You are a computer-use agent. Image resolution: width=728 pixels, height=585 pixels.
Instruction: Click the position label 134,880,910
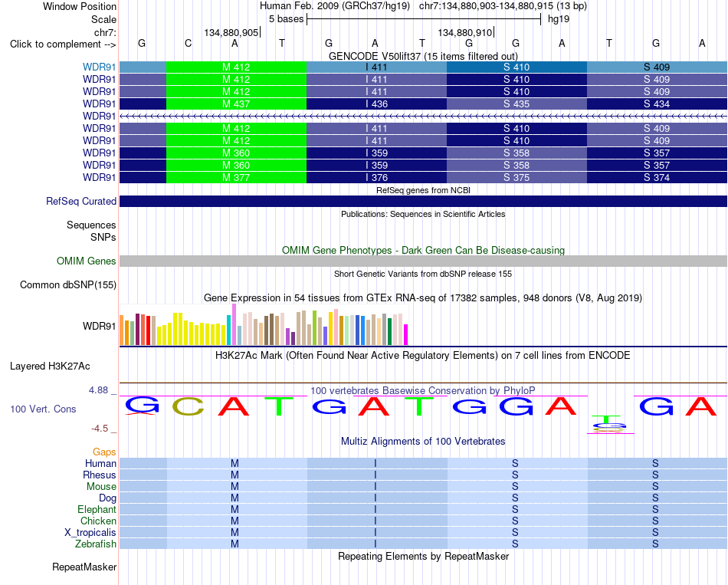point(464,32)
